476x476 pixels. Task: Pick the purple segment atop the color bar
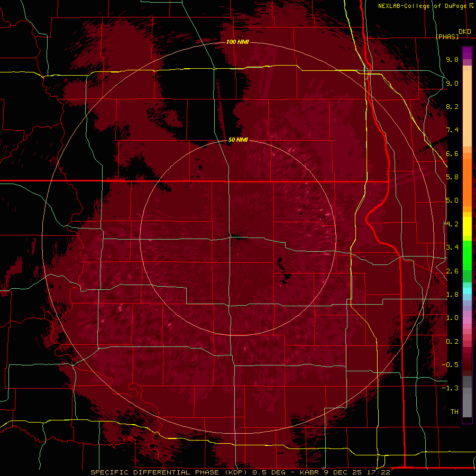tap(467, 53)
